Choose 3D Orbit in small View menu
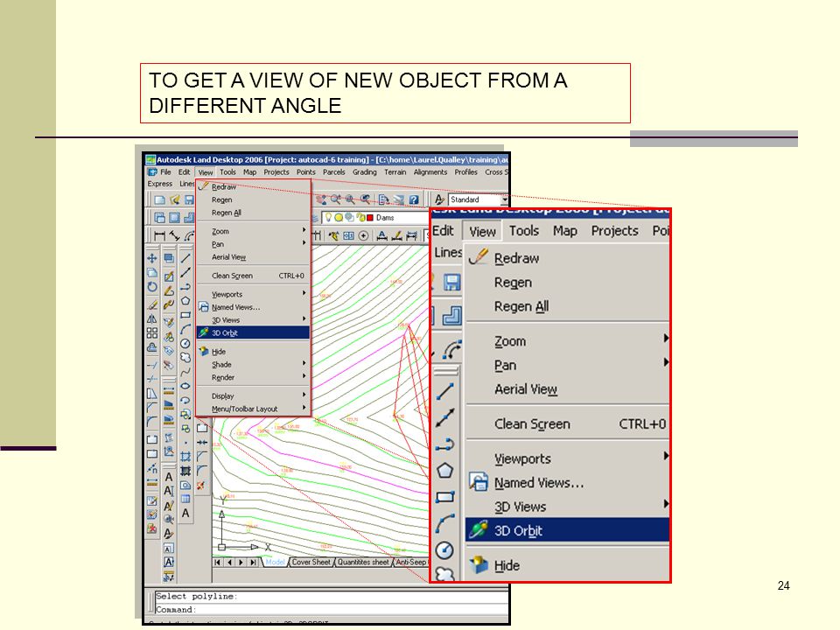The image size is (840, 630). [254, 332]
